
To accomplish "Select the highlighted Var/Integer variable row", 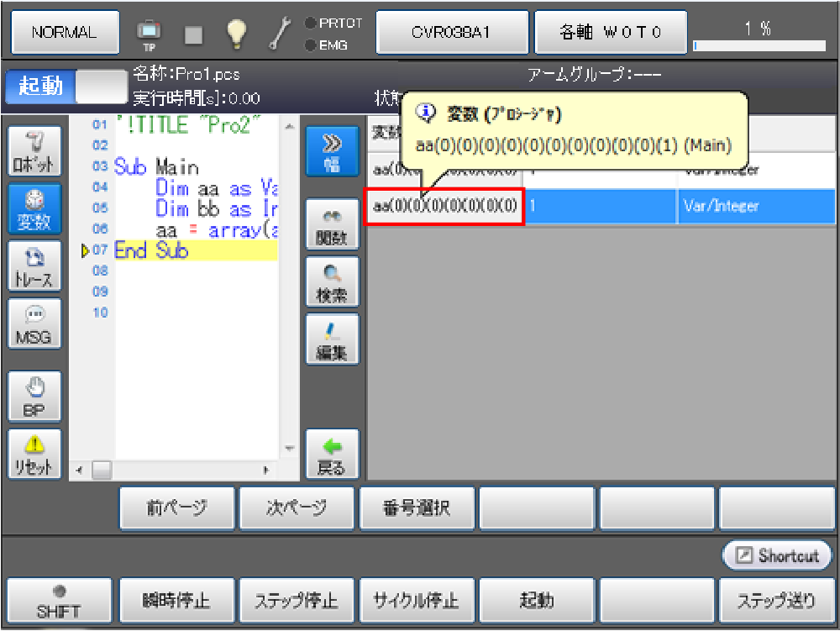I will click(600, 207).
